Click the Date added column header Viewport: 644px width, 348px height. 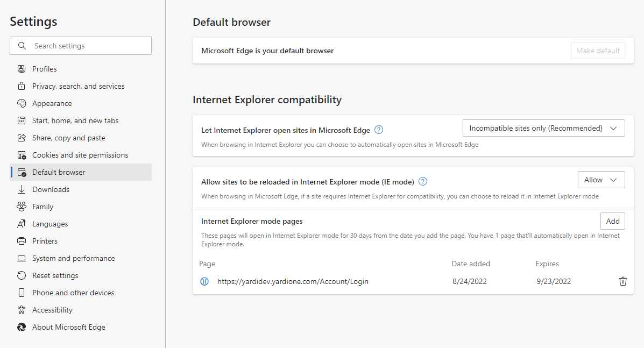(x=471, y=264)
